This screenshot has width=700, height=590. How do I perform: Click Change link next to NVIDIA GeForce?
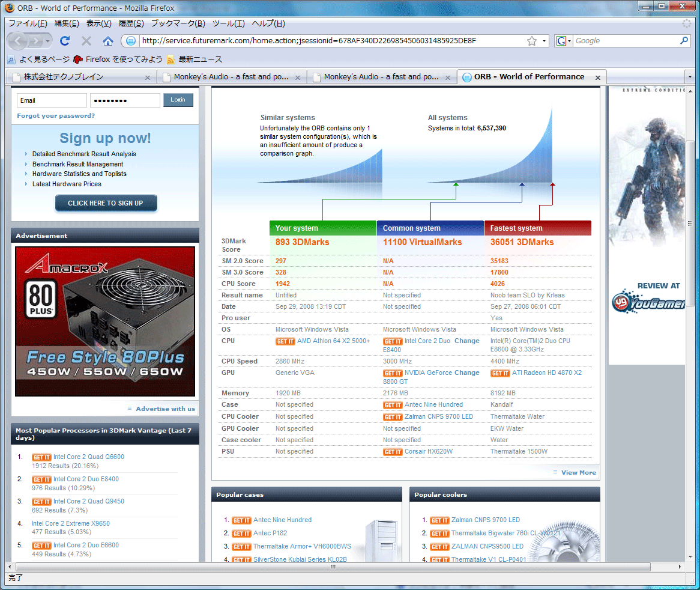(x=467, y=373)
